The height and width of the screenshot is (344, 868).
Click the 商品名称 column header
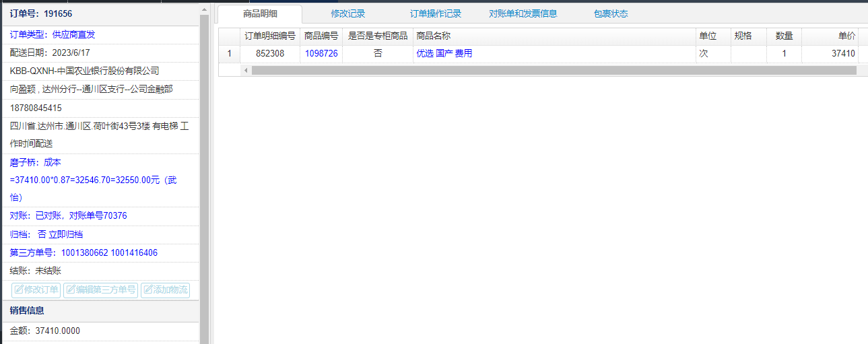pos(554,36)
